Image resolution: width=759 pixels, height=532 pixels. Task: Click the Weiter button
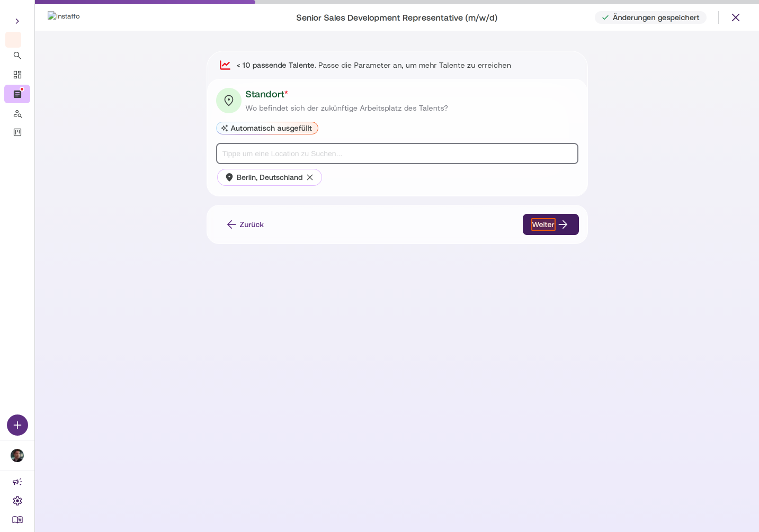[x=551, y=224]
